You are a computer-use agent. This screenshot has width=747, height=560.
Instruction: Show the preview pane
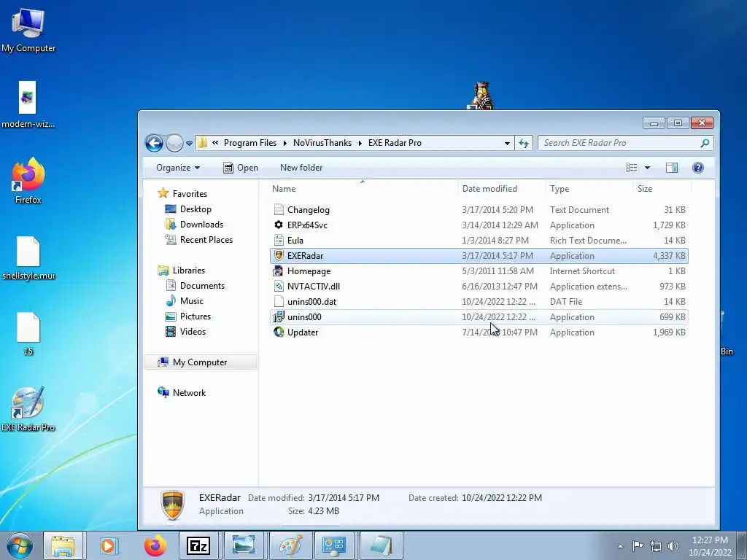click(672, 168)
